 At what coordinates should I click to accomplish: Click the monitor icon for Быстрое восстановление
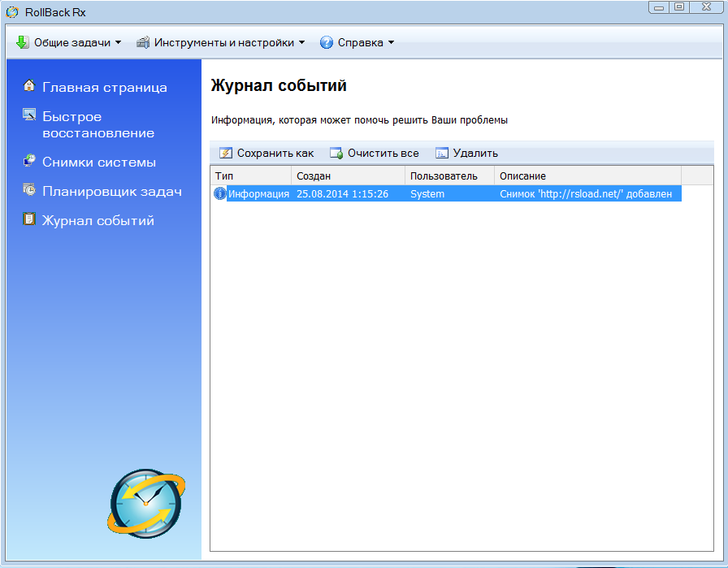tap(29, 115)
